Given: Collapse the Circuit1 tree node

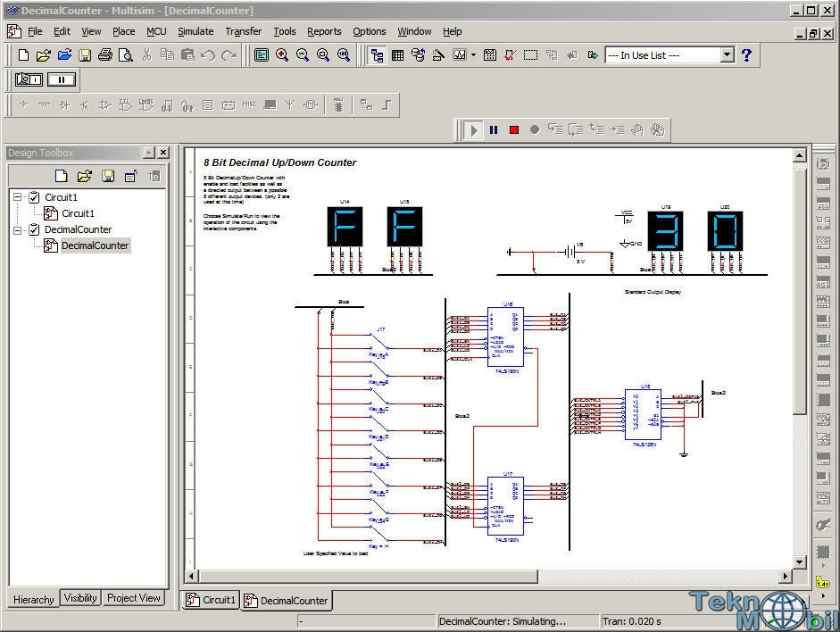Looking at the screenshot, I should pos(17,197).
